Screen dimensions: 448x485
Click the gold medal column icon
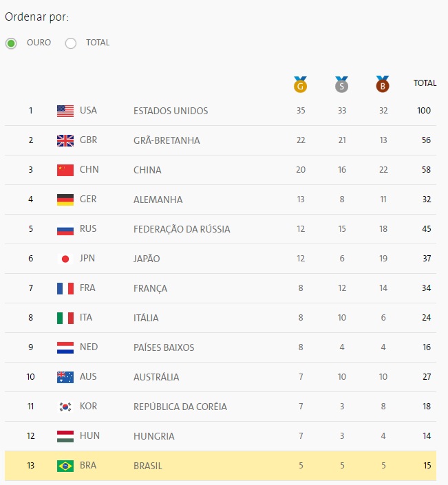coord(300,85)
